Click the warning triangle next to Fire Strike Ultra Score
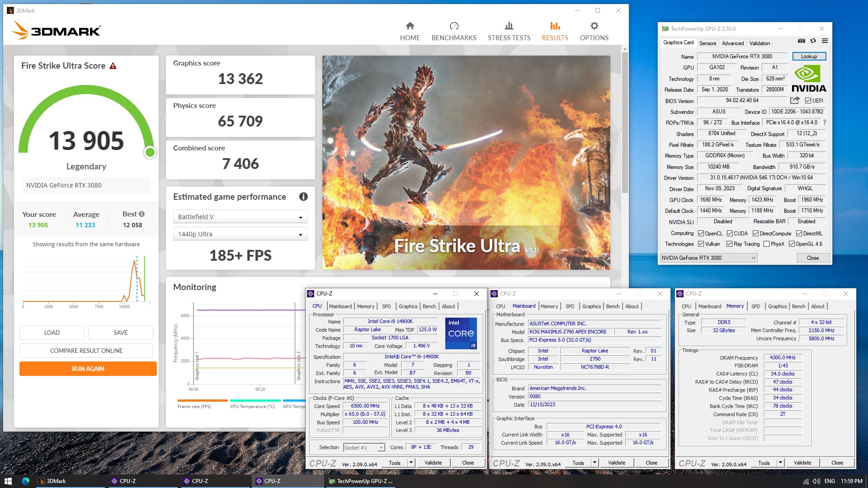This screenshot has width=868, height=488. [113, 66]
